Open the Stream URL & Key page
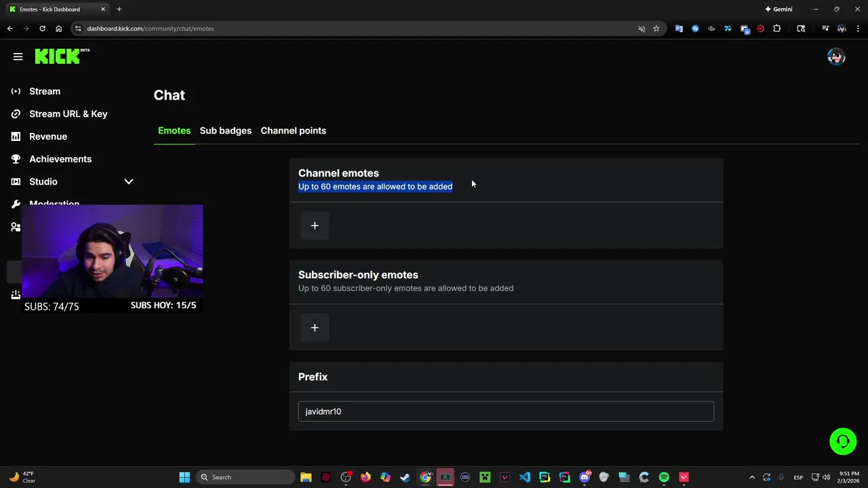 click(68, 114)
